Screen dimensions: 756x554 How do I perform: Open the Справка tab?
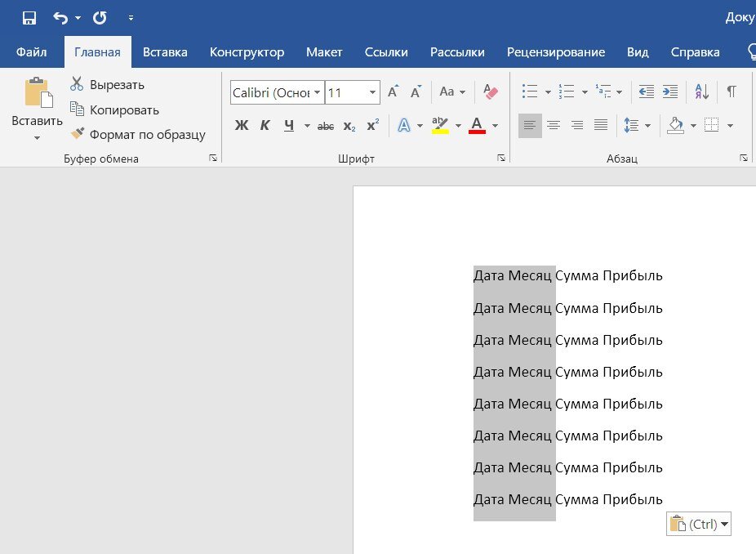click(x=696, y=52)
